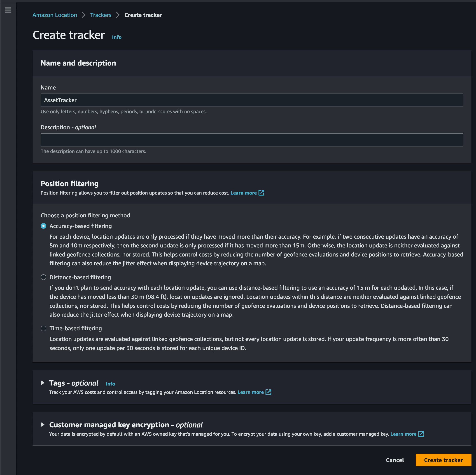Click the Name input field containing AssetTracker

[x=252, y=100]
